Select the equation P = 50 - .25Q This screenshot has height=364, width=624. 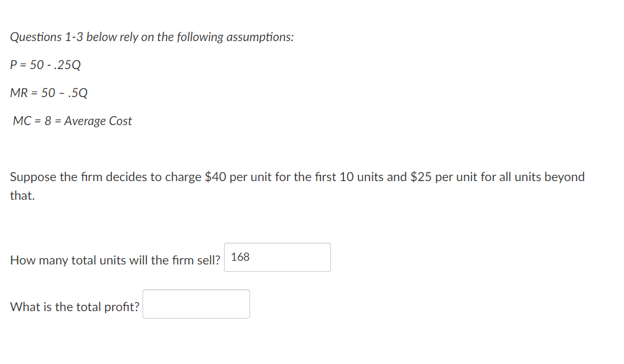(x=45, y=65)
